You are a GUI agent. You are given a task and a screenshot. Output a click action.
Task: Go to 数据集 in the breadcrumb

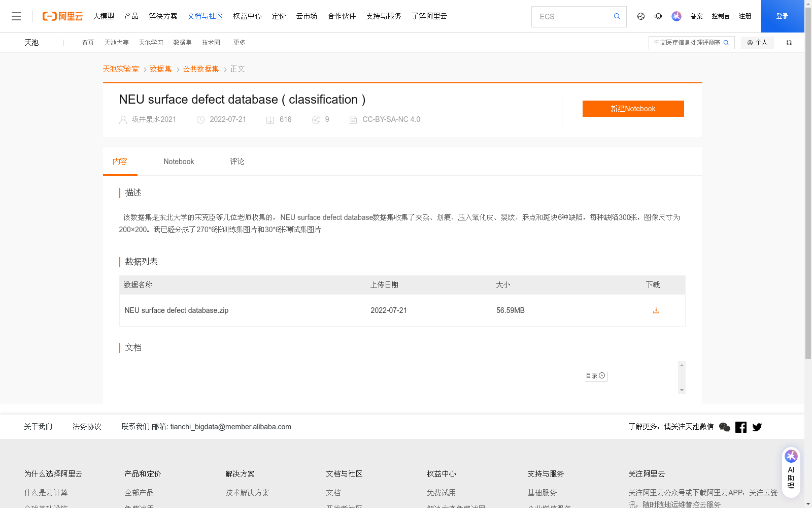[160, 69]
